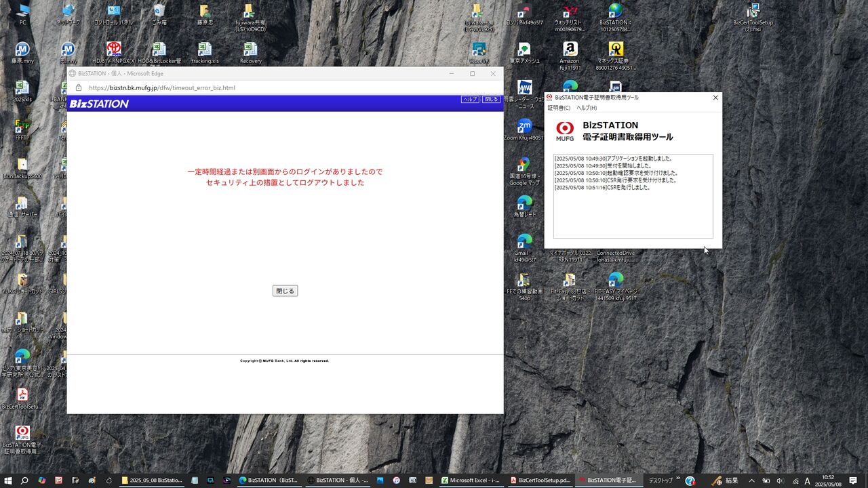Switch to BizSTATION - 個人 taskbar item
Screen dimensions: 868x488
coord(336,481)
